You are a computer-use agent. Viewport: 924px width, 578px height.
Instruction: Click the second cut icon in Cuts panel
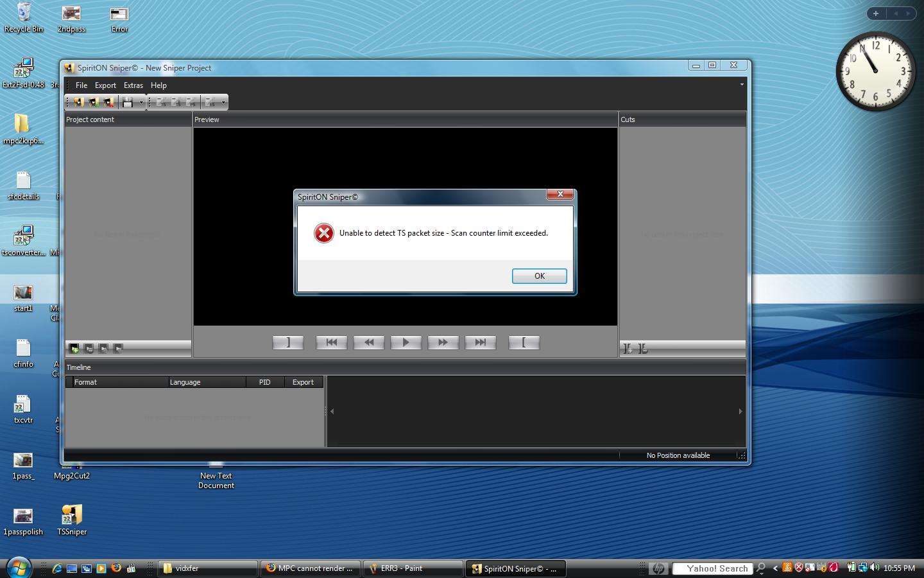point(642,348)
